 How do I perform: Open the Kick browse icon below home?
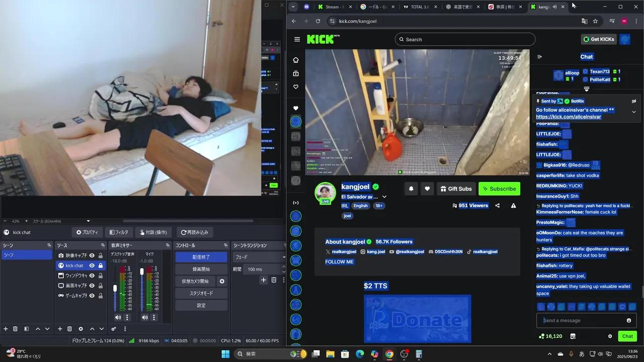[296, 73]
